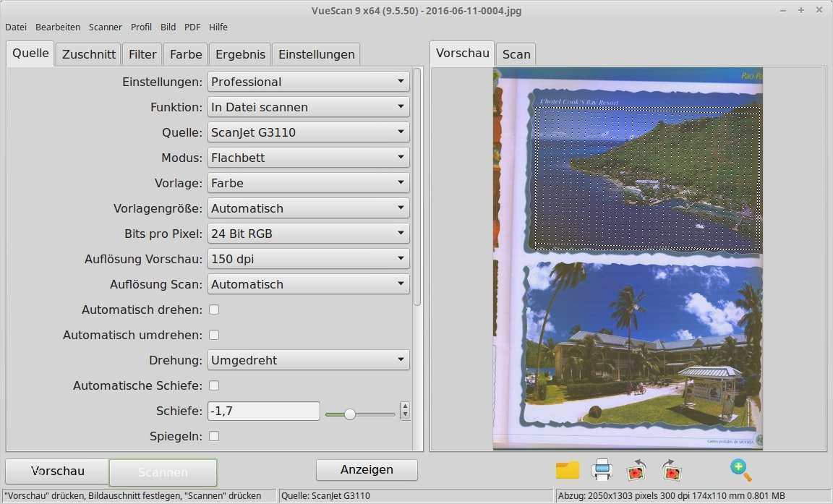Rotate image left with the counterclockwise icon
The image size is (833, 504).
[x=636, y=470]
